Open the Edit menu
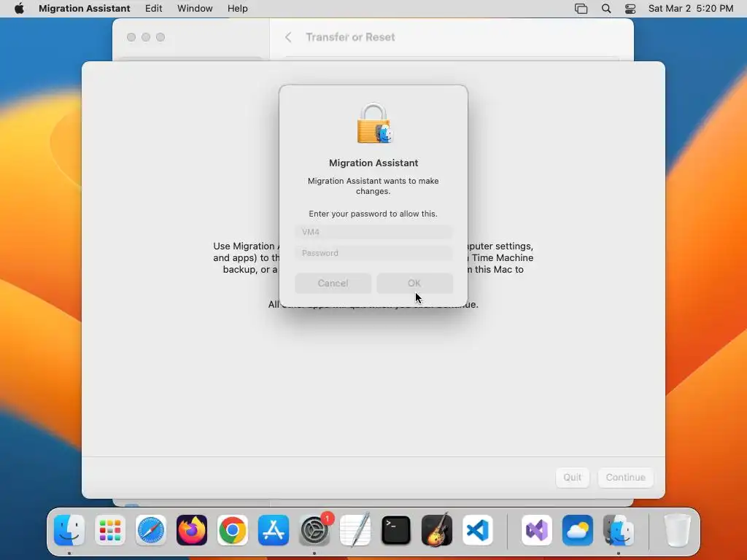Screen dimensions: 747x560 click(x=153, y=9)
